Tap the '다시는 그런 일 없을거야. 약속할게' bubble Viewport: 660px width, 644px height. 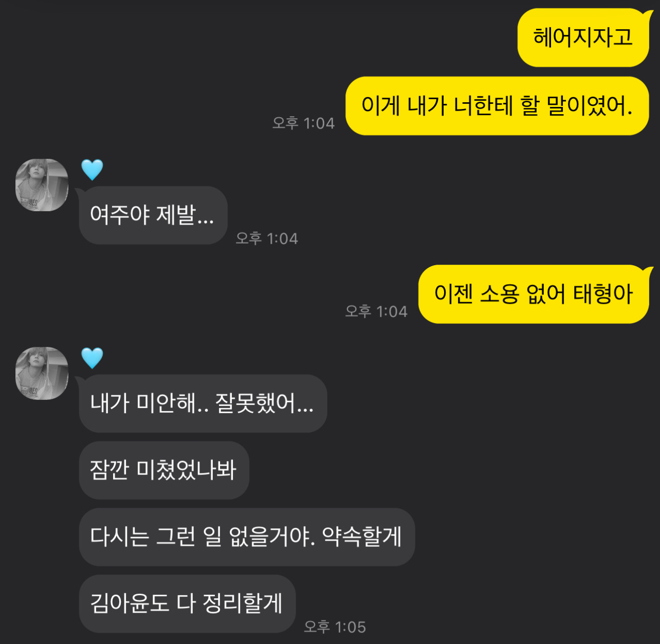point(247,537)
